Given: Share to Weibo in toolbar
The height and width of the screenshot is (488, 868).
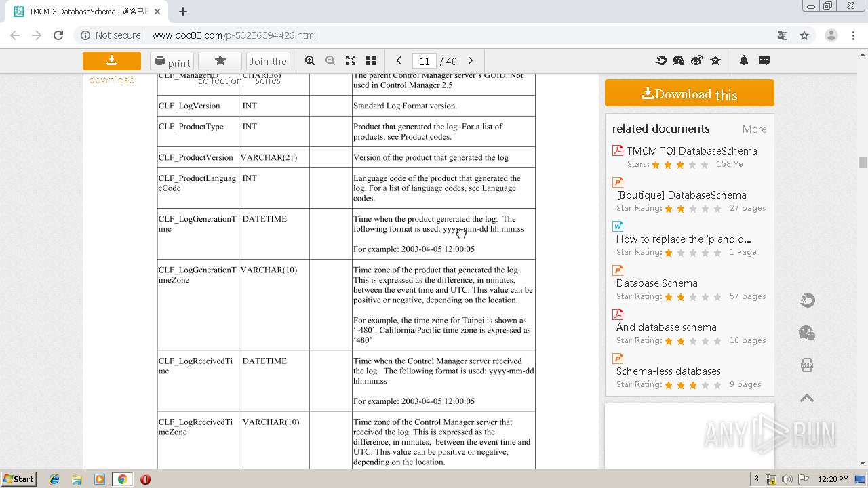Looking at the screenshot, I should point(697,60).
